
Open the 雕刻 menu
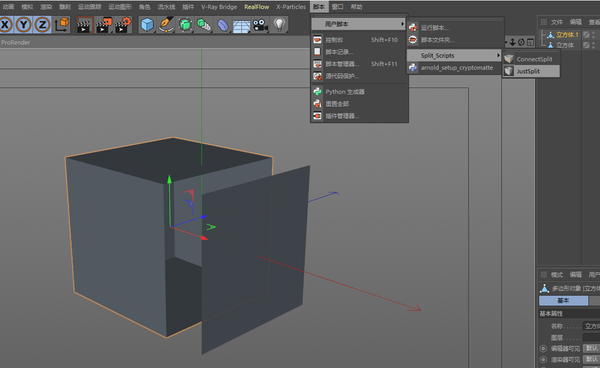pyautogui.click(x=65, y=7)
